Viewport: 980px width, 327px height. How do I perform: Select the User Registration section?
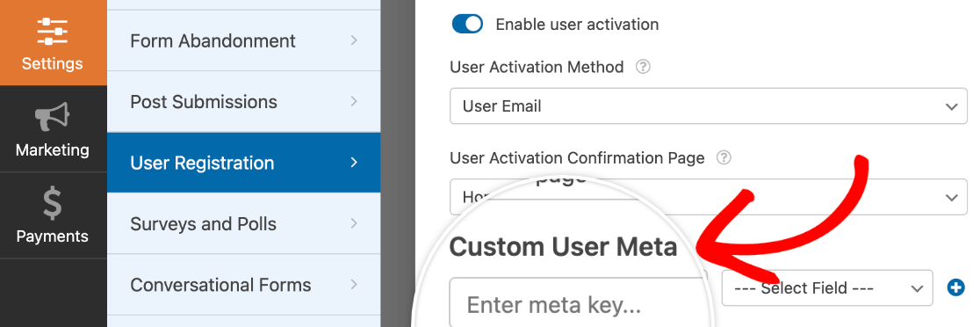(244, 163)
